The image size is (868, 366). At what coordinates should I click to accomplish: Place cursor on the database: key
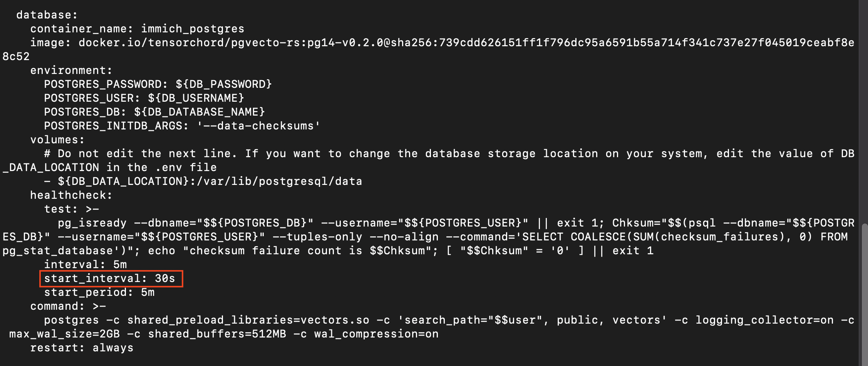(47, 15)
